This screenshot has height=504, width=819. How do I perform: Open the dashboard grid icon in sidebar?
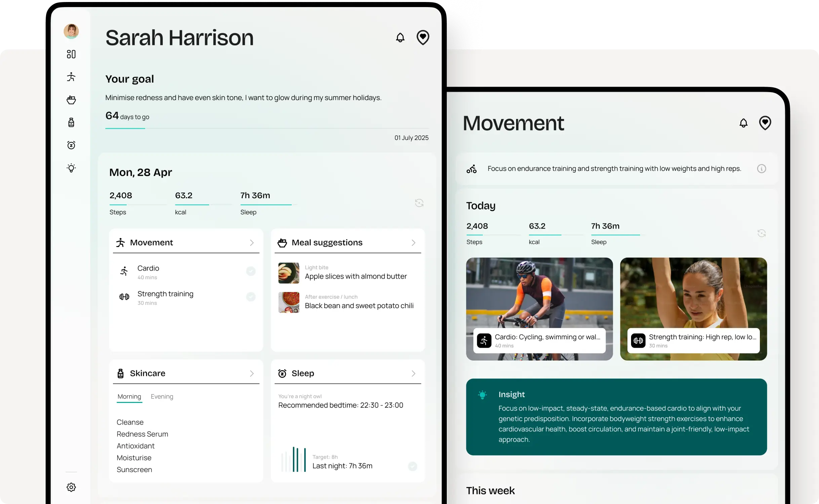pyautogui.click(x=71, y=54)
